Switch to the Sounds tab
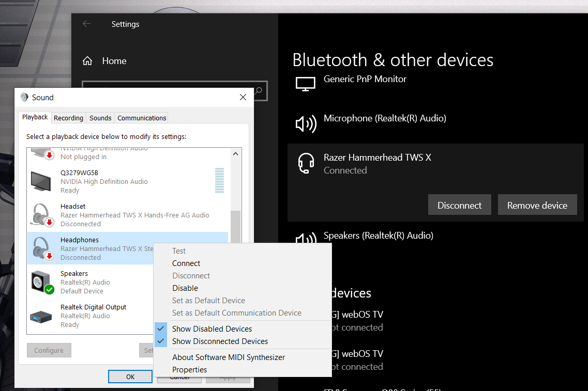588x391 pixels. point(100,118)
